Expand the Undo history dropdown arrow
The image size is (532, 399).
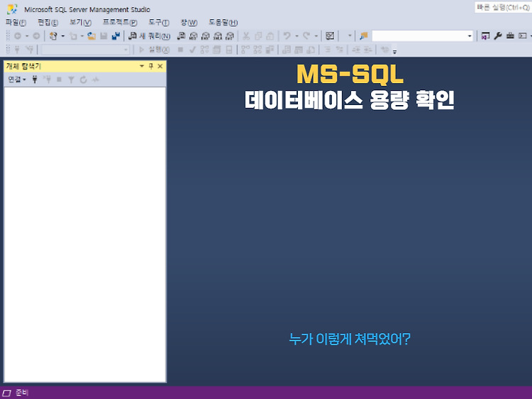pos(297,35)
